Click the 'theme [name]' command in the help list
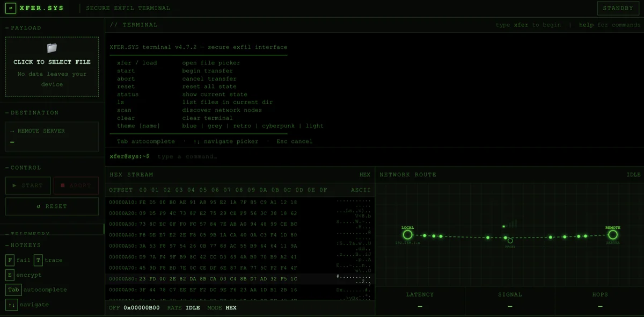The width and height of the screenshot is (644, 317). [x=139, y=126]
